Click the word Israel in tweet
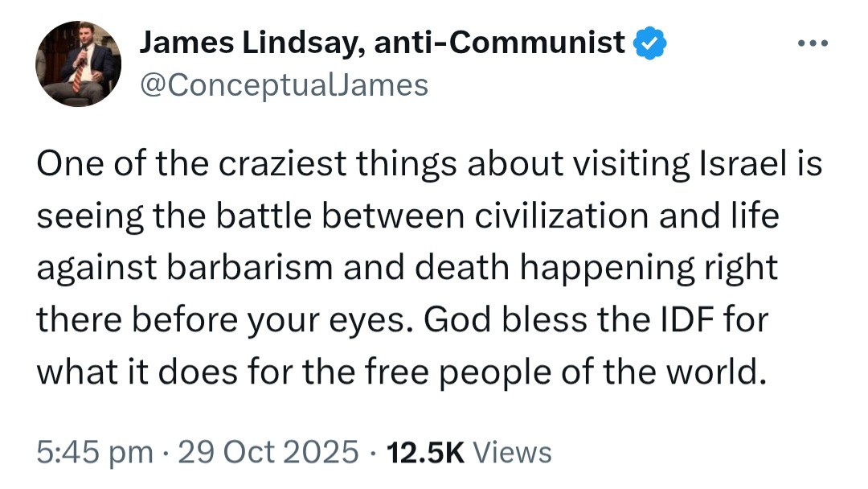This screenshot has height=489, width=868. click(743, 164)
